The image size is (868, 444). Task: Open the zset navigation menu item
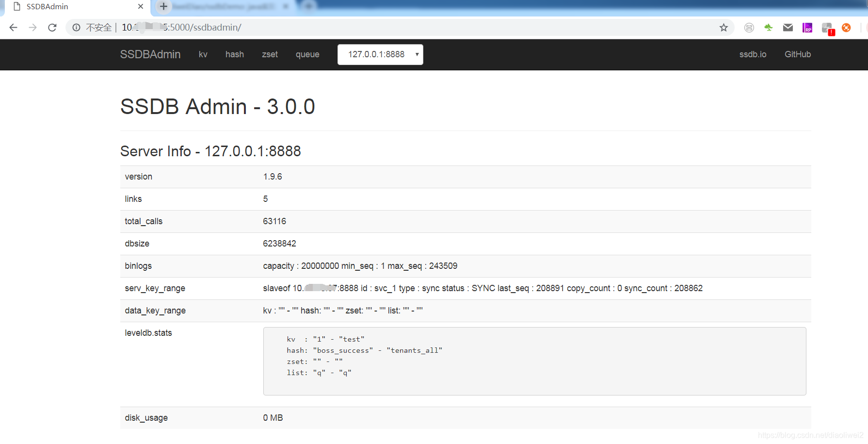click(x=270, y=54)
